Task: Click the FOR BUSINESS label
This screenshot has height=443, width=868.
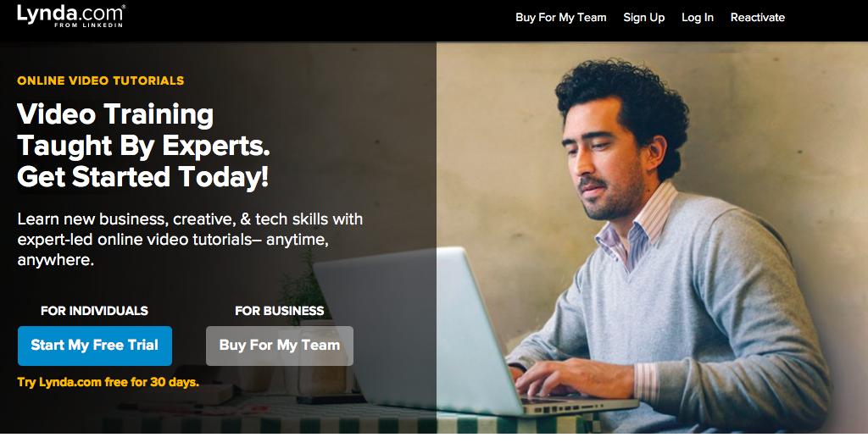Action: pyautogui.click(x=280, y=311)
